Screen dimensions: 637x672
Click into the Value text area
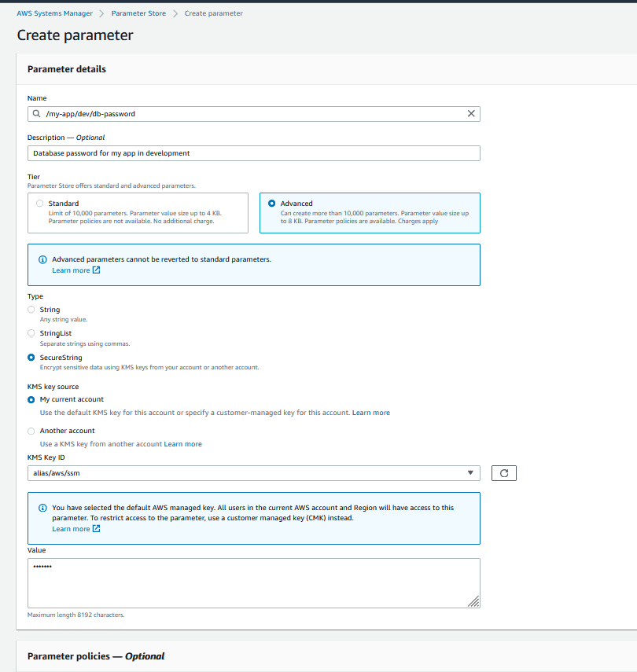253,582
